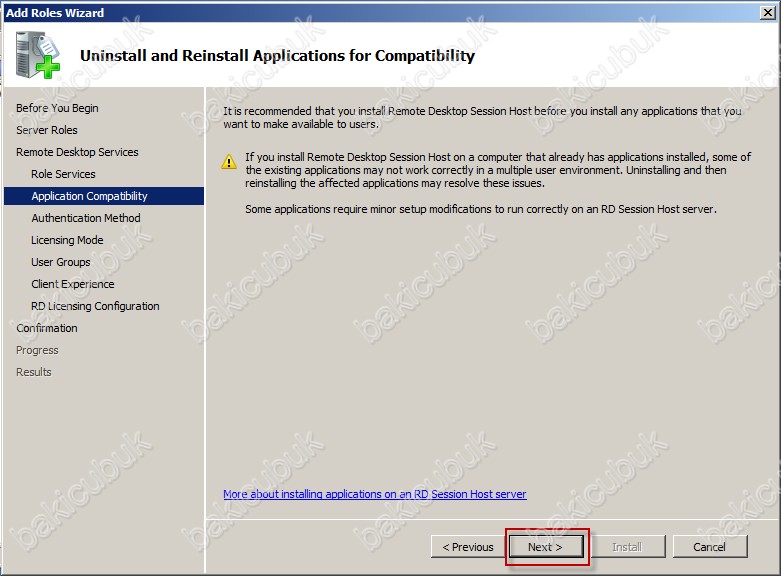Image resolution: width=781 pixels, height=576 pixels.
Task: Click the yellow warning triangle icon
Action: [229, 162]
